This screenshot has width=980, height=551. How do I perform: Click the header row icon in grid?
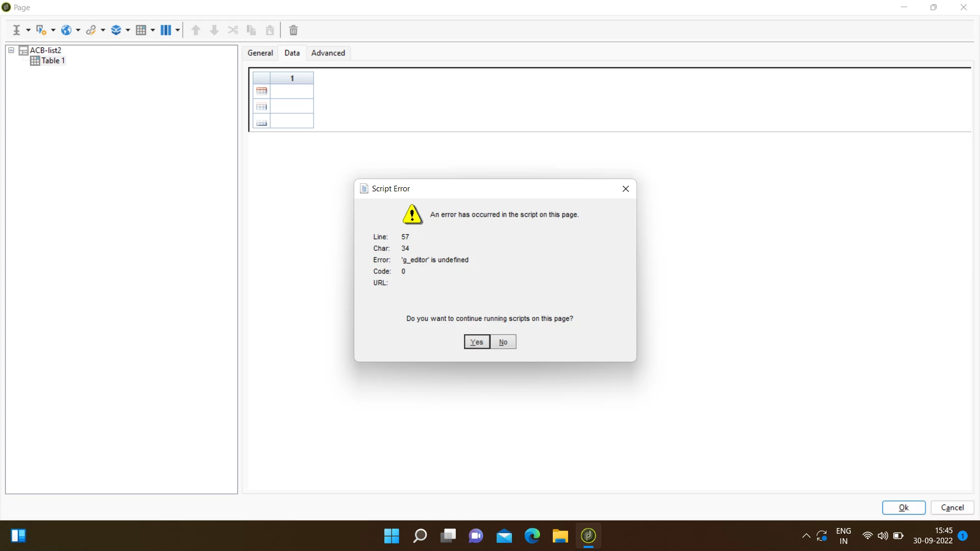point(262,91)
